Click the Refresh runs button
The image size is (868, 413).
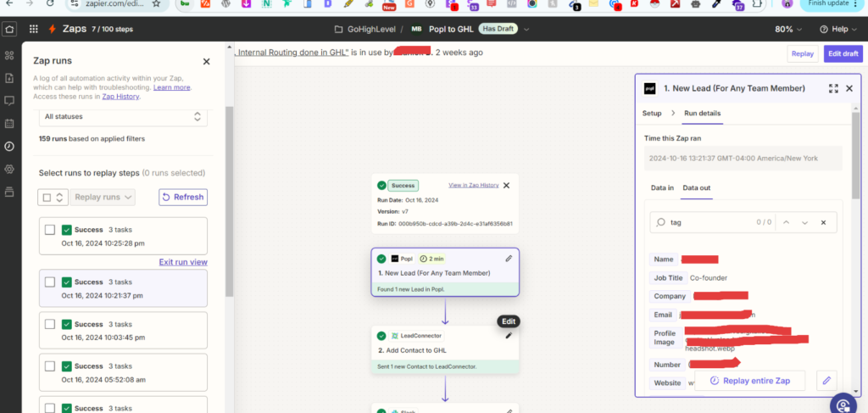(183, 197)
